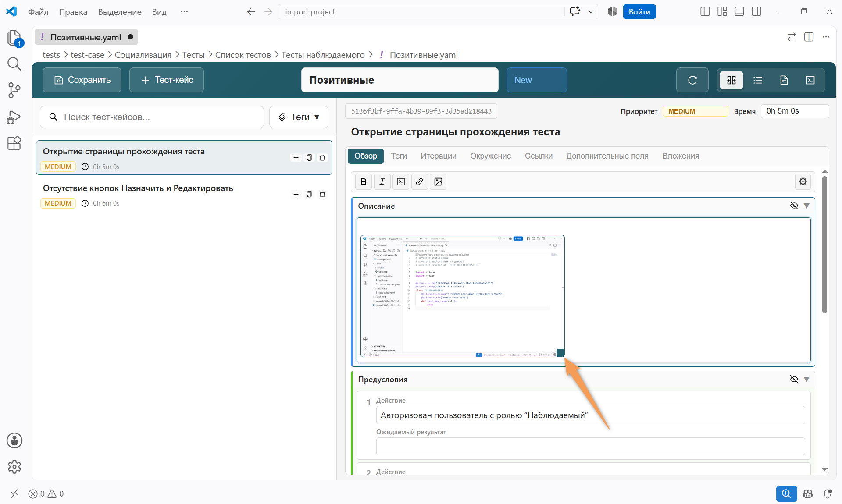Insert code block in description editor
This screenshot has height=504, width=842.
401,182
